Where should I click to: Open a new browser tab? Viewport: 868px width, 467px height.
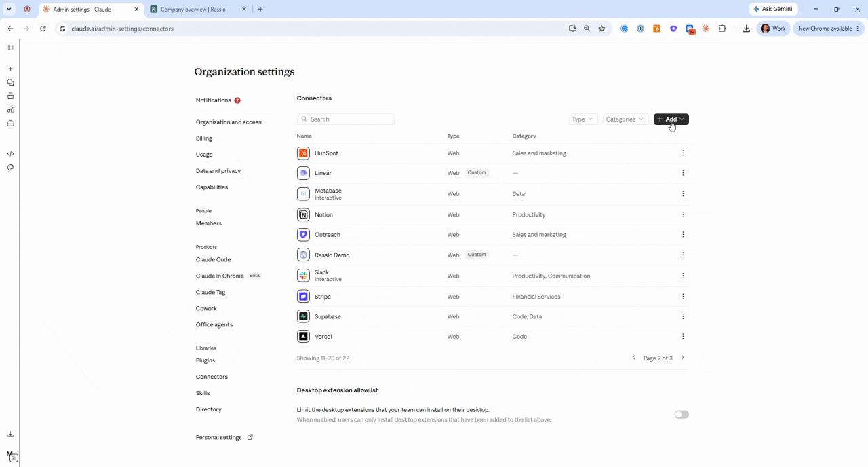(x=260, y=10)
